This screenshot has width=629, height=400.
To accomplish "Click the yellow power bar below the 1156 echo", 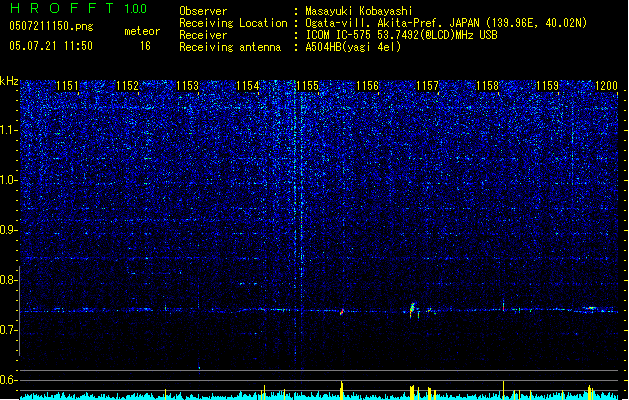I will pyautogui.click(x=342, y=390).
